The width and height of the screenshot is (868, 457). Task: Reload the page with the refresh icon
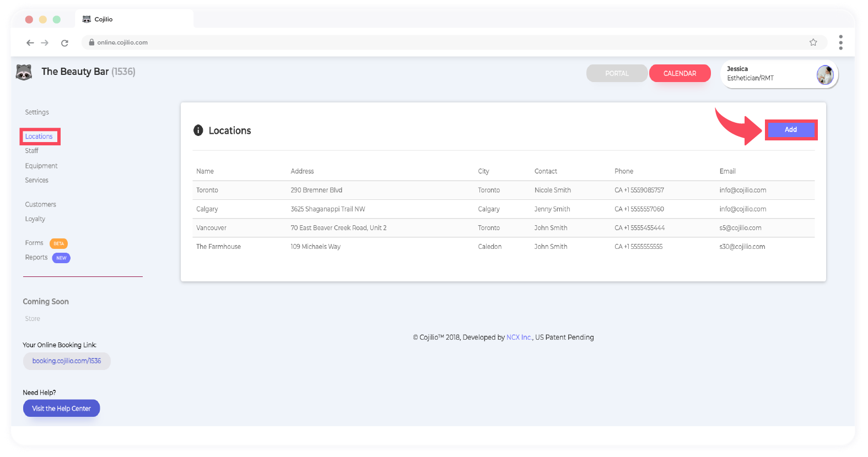(64, 42)
